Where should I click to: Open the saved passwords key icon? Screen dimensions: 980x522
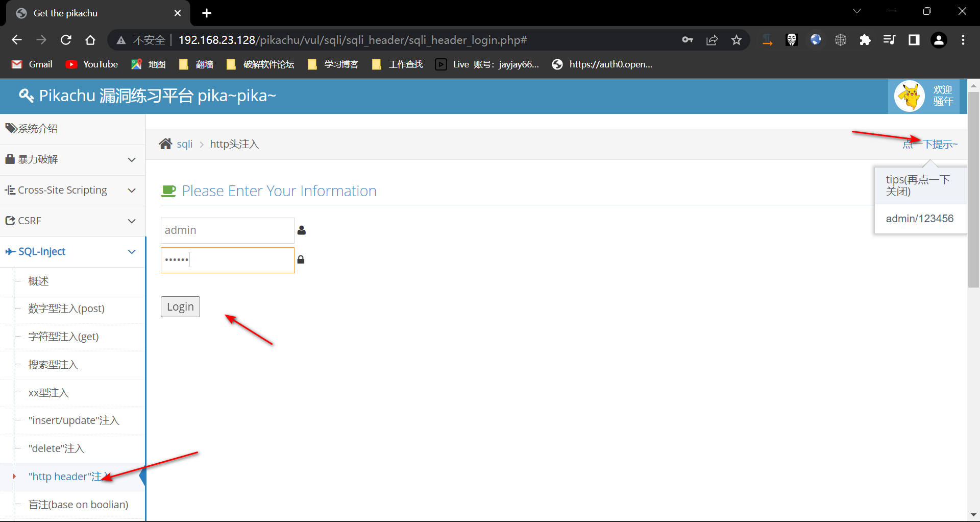(688, 40)
